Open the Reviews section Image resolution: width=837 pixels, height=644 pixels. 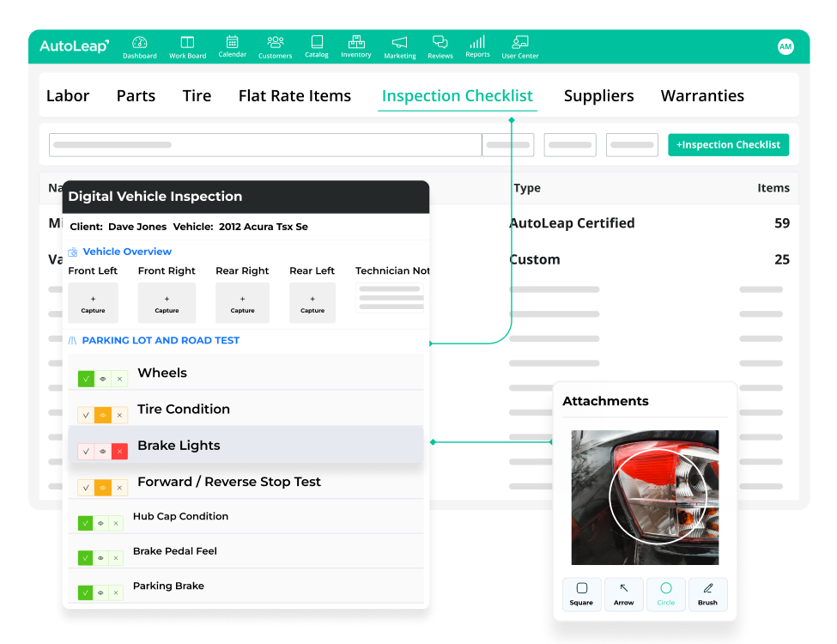[440, 47]
